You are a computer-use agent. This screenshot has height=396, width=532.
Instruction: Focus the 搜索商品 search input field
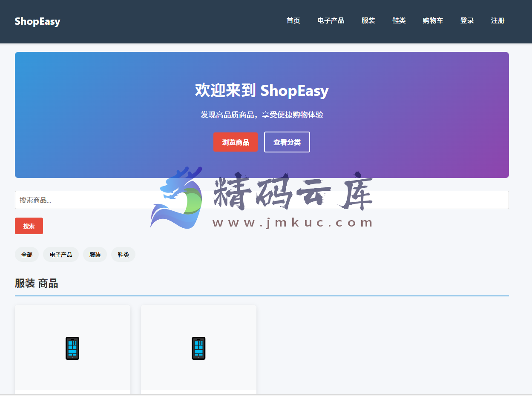[262, 200]
